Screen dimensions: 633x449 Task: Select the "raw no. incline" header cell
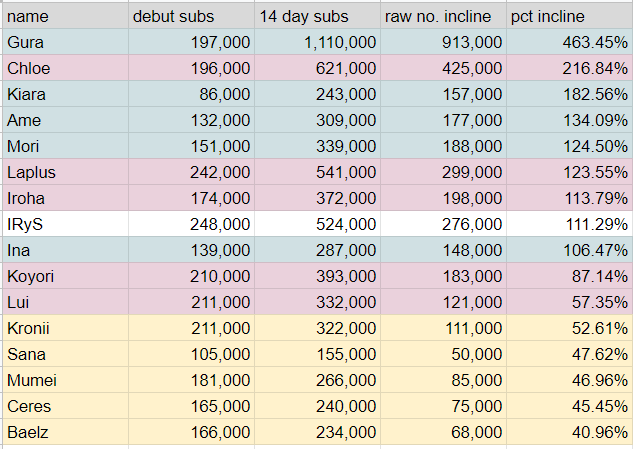point(444,16)
